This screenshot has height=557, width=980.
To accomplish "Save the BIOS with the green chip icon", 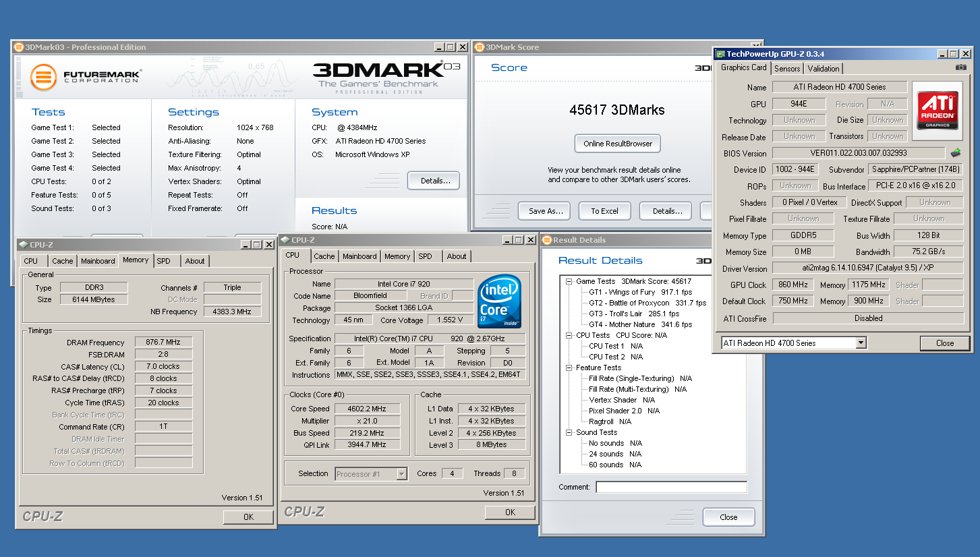I will pyautogui.click(x=956, y=153).
